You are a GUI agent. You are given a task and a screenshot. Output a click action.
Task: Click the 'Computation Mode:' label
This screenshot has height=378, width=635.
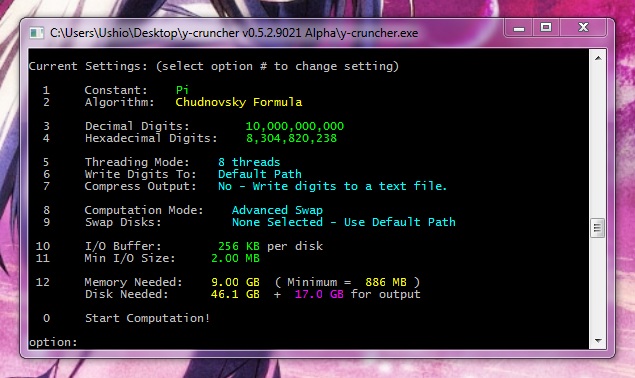144,210
